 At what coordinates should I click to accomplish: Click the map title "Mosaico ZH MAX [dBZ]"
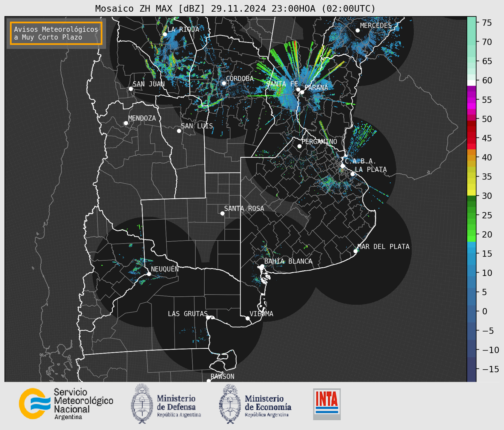(x=150, y=9)
